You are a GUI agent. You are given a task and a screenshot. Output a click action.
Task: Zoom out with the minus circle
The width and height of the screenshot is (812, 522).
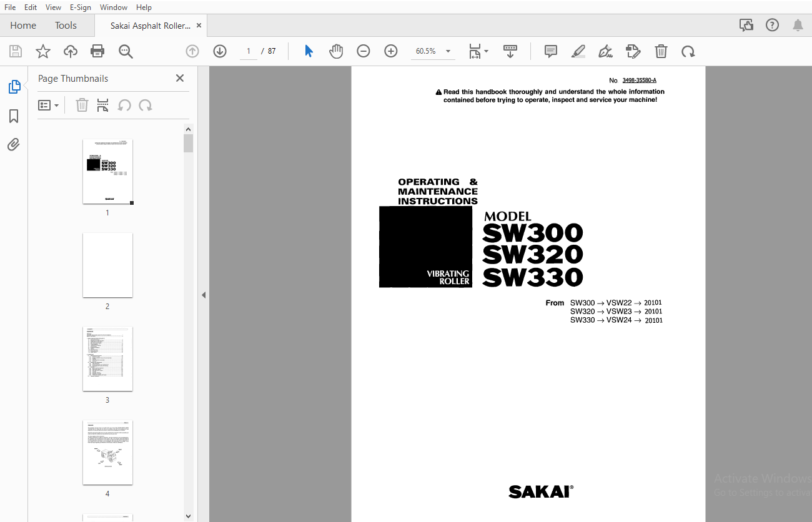click(364, 51)
